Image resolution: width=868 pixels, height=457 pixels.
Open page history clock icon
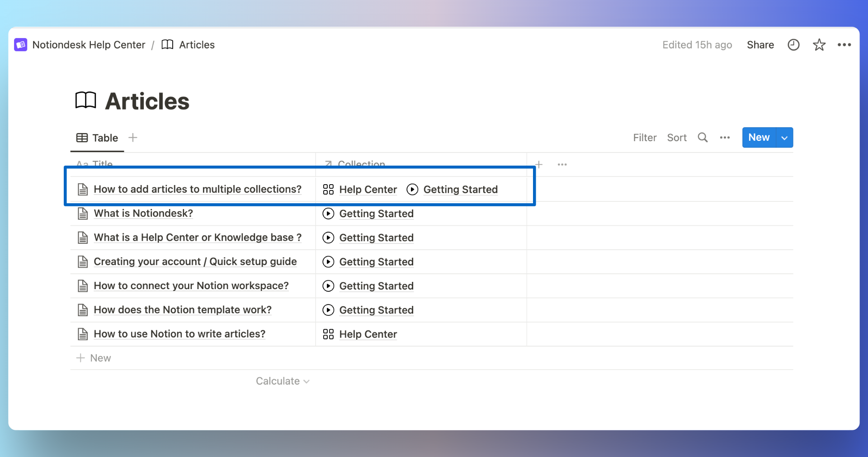pyautogui.click(x=793, y=45)
